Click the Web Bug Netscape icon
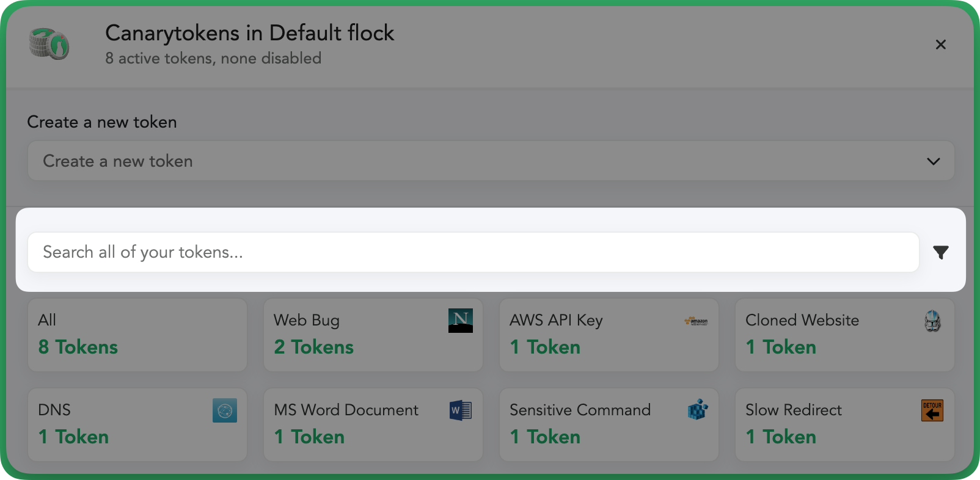Image resolution: width=980 pixels, height=480 pixels. pos(461,321)
